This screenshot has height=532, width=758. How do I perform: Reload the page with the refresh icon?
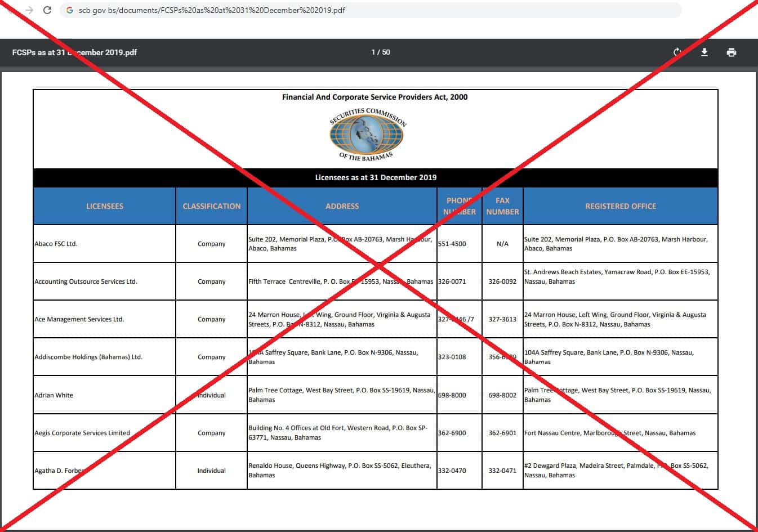point(47,10)
